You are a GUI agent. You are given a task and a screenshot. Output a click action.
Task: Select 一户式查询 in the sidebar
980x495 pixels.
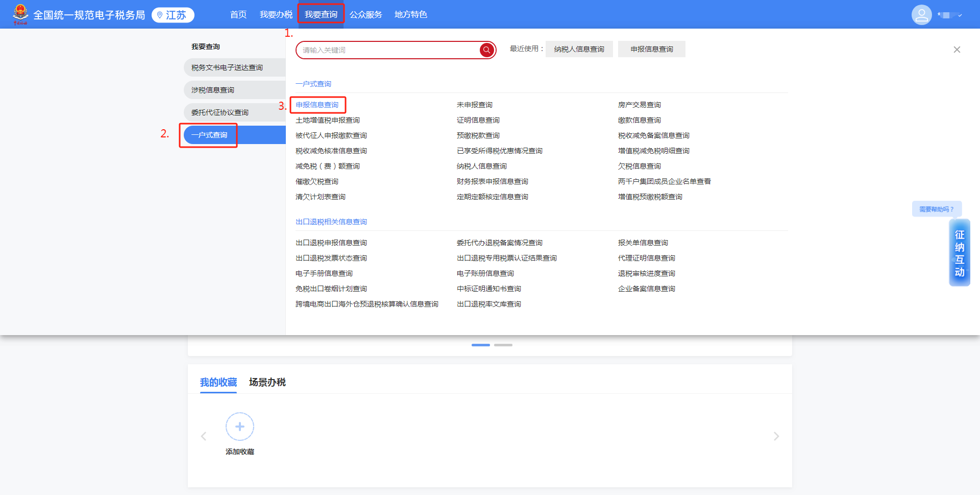[209, 135]
